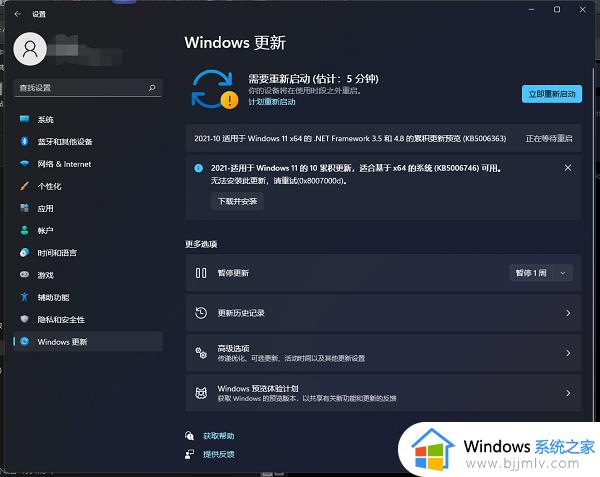The image size is (600, 477).
Task: Open the 提供反馈 link
Action: 218,454
